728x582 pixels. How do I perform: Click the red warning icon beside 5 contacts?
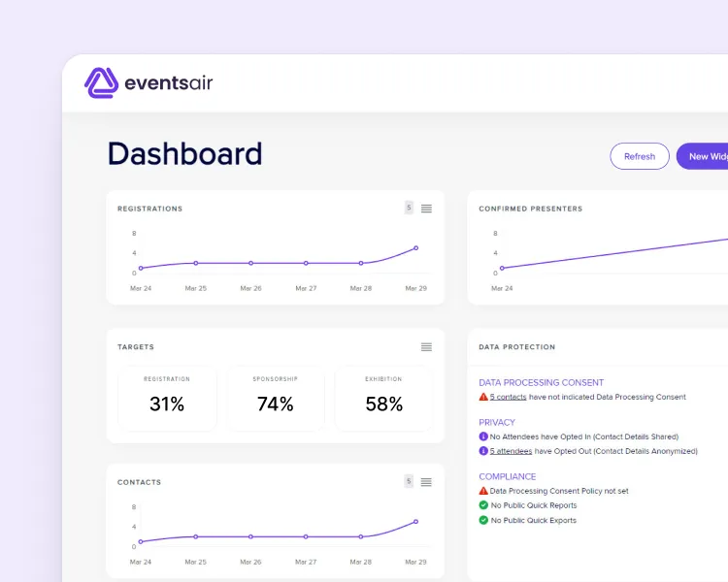[x=483, y=397]
